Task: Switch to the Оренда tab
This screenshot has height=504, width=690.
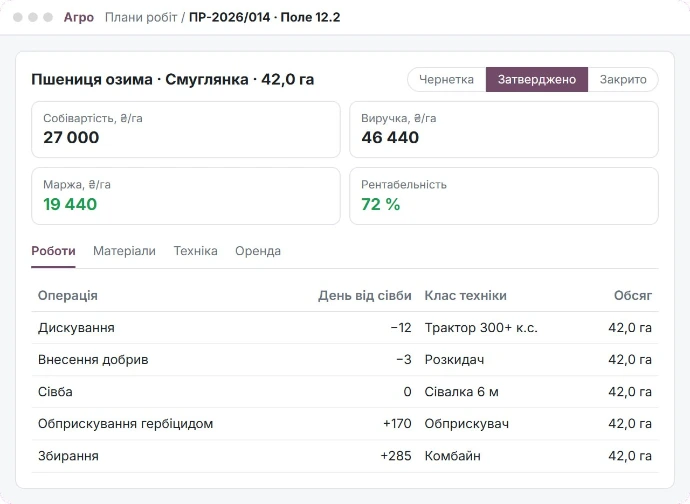Action: (x=258, y=251)
